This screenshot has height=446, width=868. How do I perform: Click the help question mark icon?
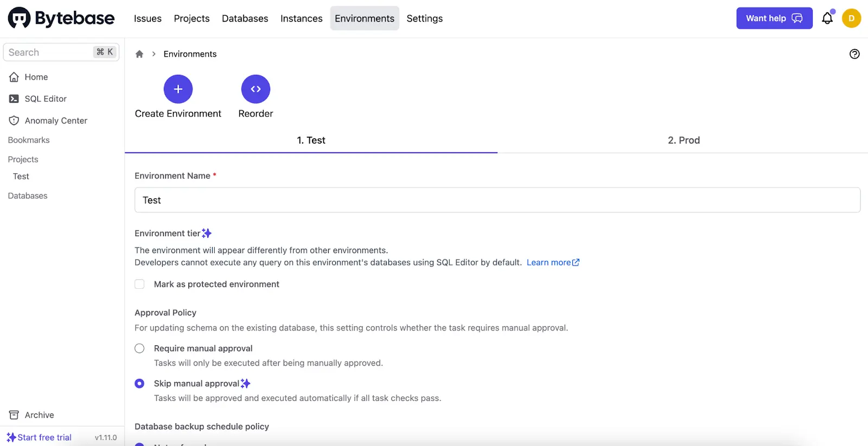[x=854, y=54]
